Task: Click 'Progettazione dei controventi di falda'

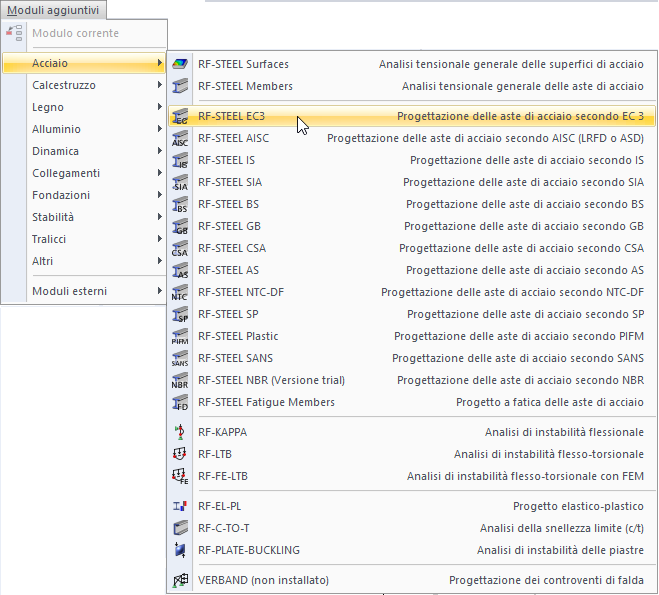Action: [546, 580]
